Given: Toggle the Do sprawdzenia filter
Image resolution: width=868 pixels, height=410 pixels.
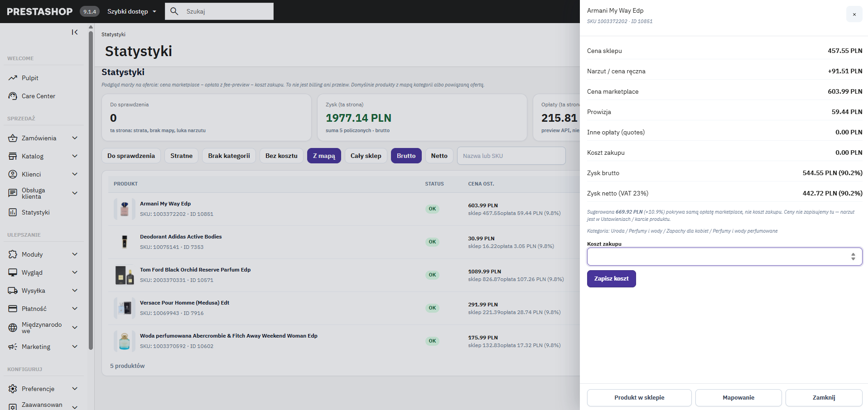Looking at the screenshot, I should pos(131,156).
